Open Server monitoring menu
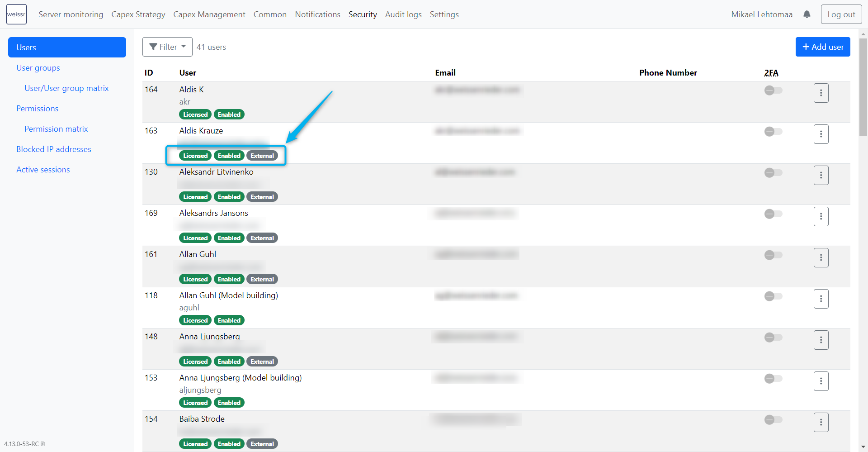 point(71,14)
